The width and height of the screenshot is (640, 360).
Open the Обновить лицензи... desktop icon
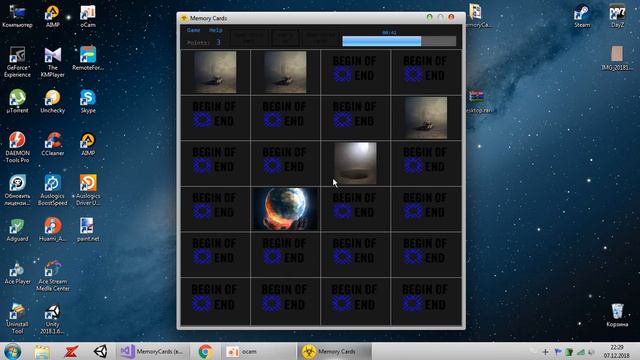tap(17, 190)
